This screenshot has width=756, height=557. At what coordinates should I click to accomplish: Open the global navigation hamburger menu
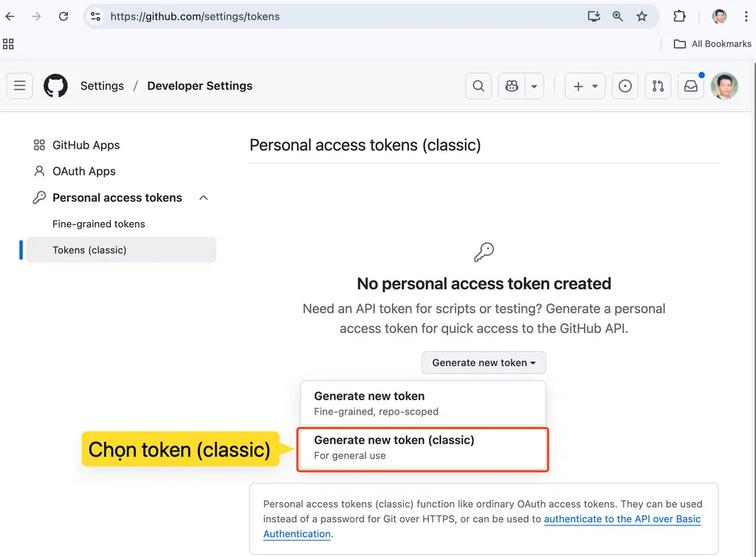19,86
